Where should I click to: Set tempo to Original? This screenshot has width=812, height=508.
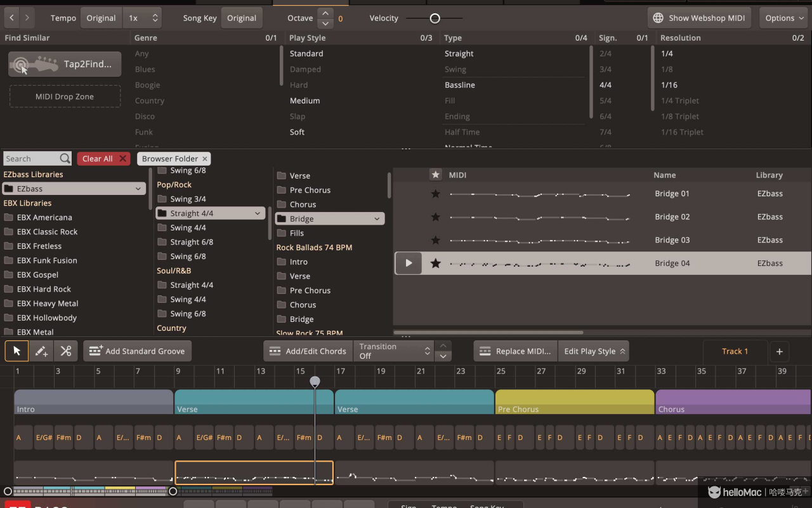click(101, 18)
